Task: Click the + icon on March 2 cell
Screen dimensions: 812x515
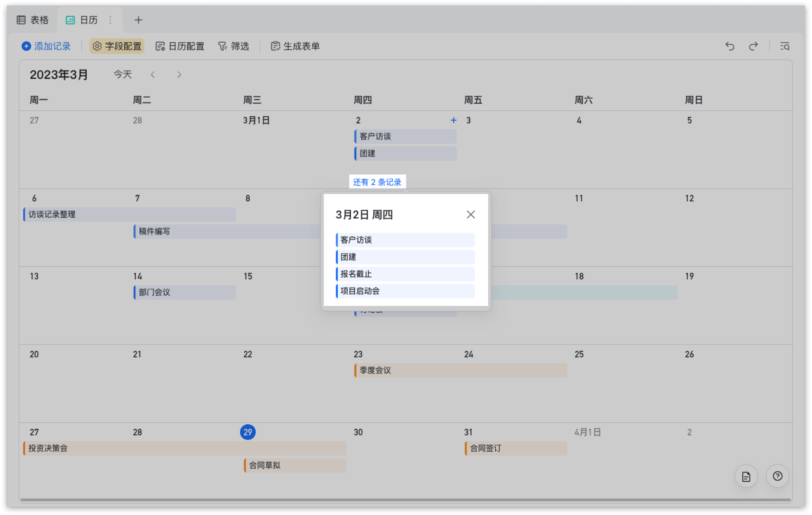Action: 453,120
